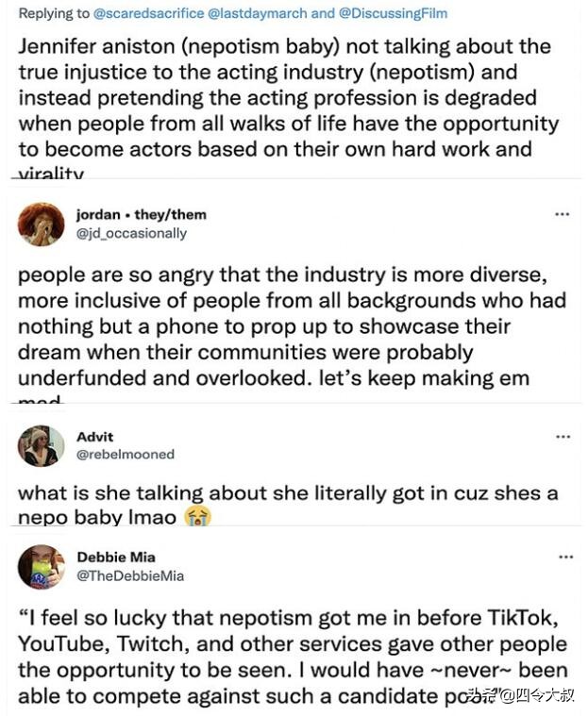The width and height of the screenshot is (588, 716).
Task: Click the Debbie Mia display name
Action: [116, 558]
